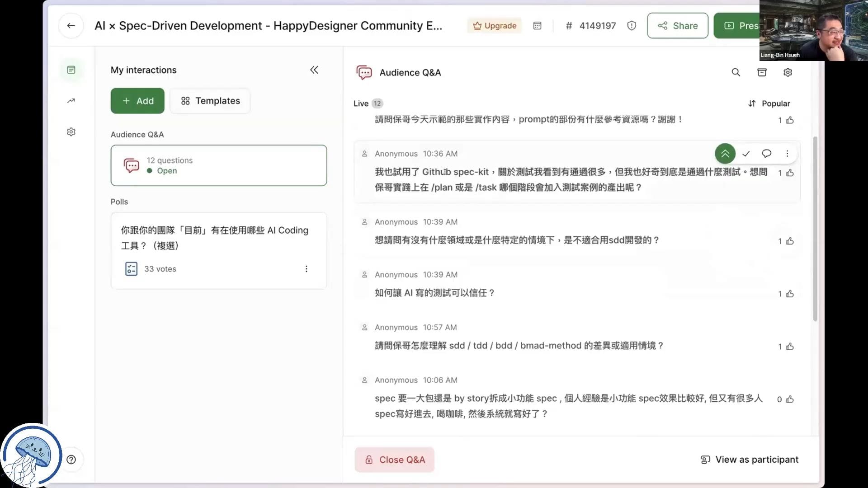Reply to question with speech bubble icon
The width and height of the screenshot is (868, 488).
[766, 154]
